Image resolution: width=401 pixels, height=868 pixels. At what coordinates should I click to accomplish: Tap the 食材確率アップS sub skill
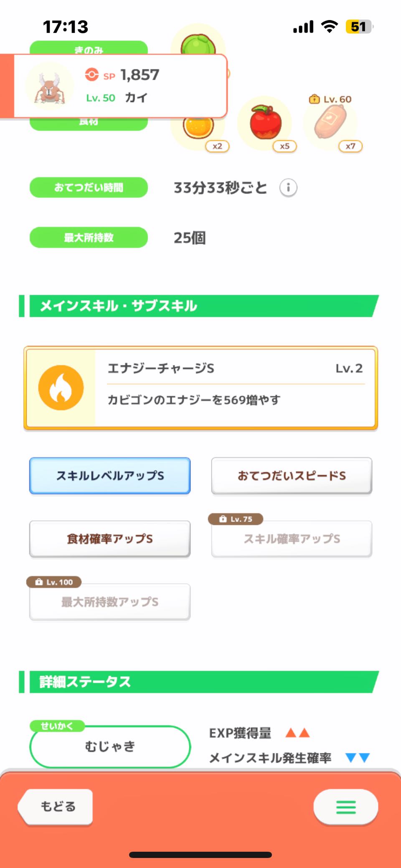110,539
